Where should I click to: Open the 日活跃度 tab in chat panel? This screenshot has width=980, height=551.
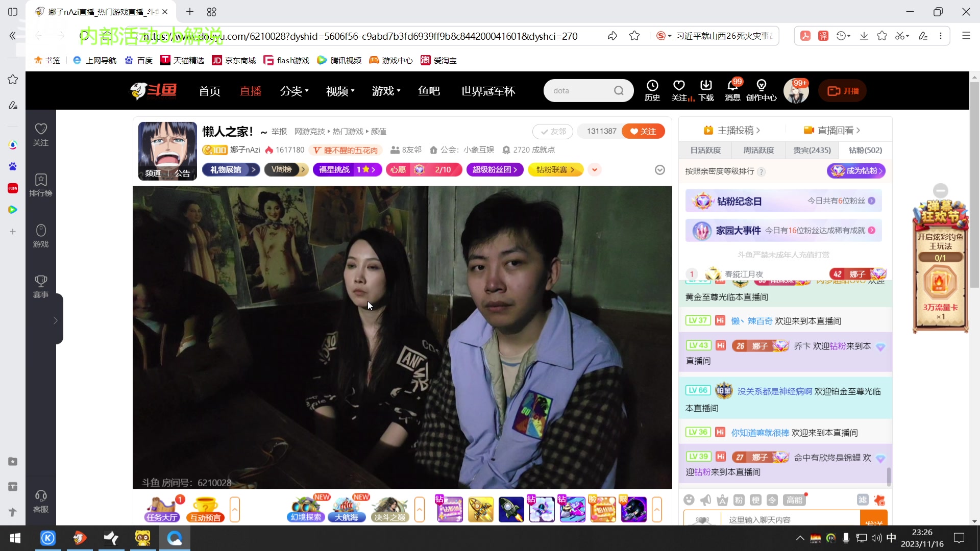click(x=706, y=150)
